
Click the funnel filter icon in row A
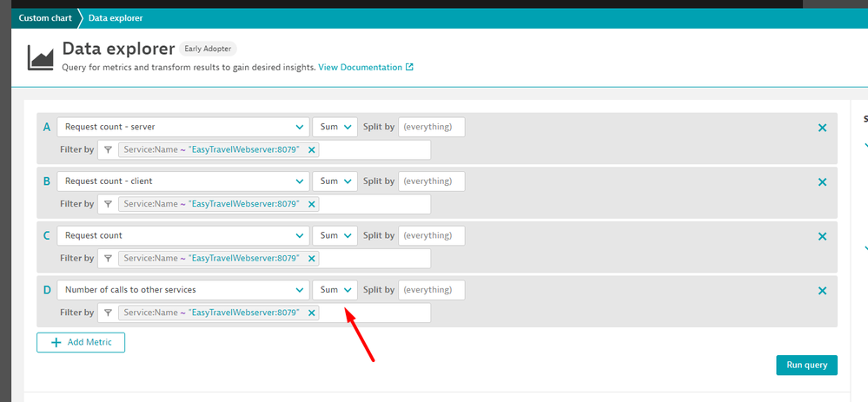(108, 150)
